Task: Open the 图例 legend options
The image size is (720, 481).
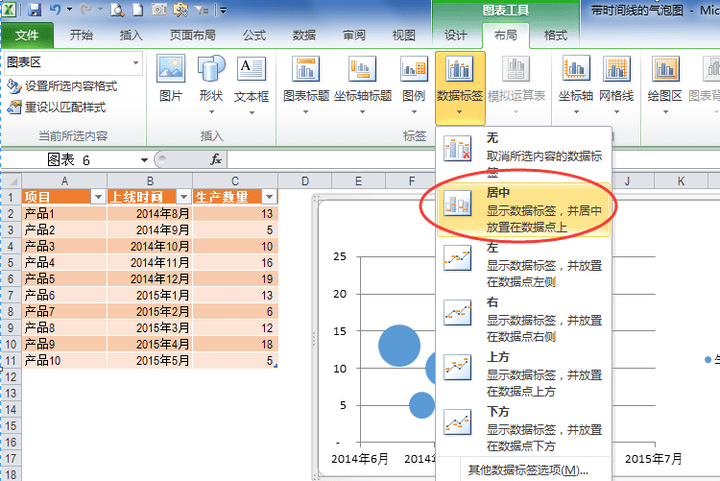Action: click(414, 84)
